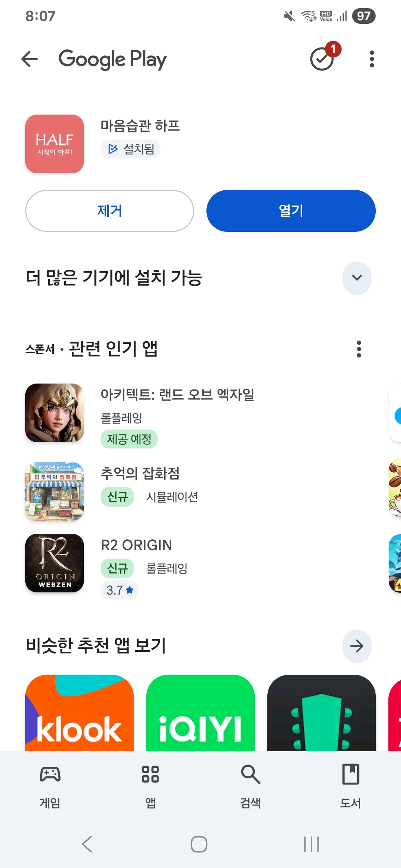This screenshot has height=868, width=401.
Task: Open the iQIYI app tile
Action: pos(200,713)
